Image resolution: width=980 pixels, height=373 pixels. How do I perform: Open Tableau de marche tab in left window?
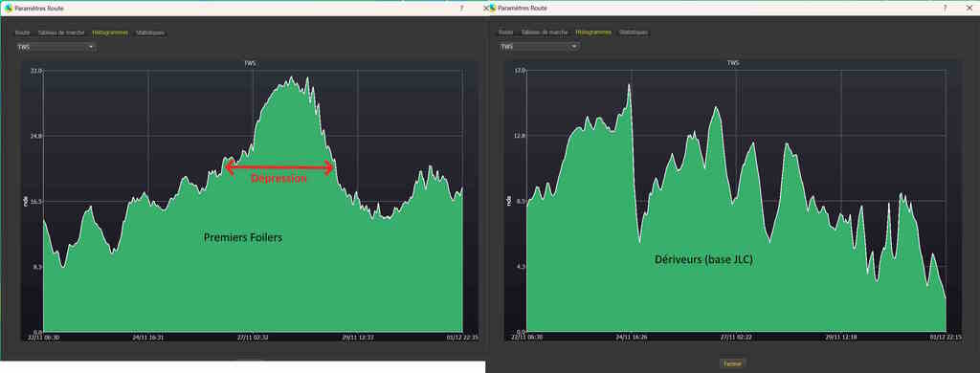point(61,33)
